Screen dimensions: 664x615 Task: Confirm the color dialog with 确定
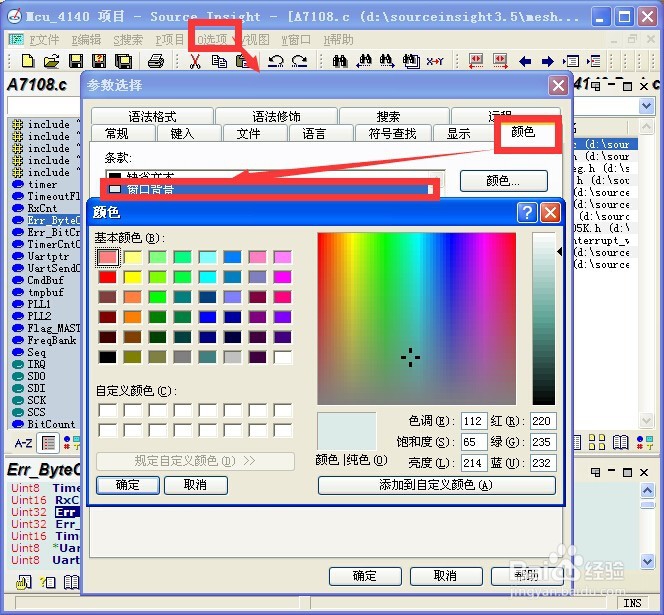(x=127, y=485)
